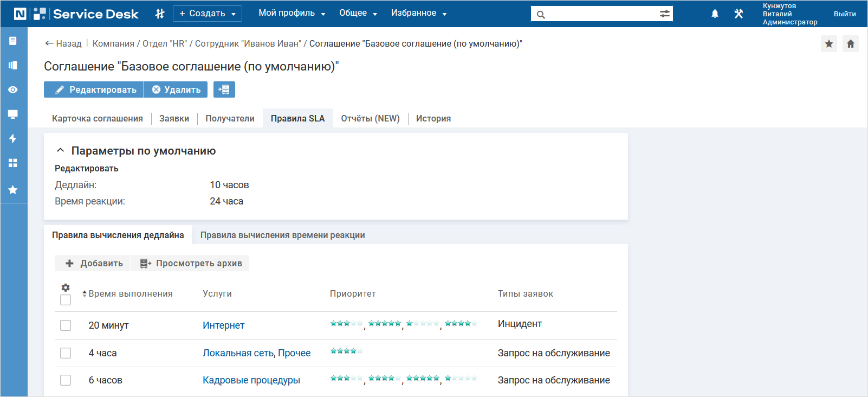The width and height of the screenshot is (868, 397).
Task: Check the 20 минут row checkbox
Action: [x=66, y=325]
